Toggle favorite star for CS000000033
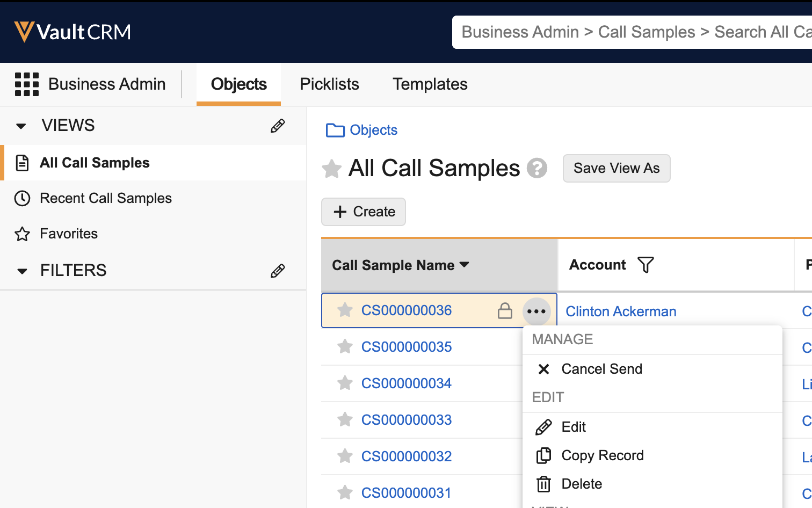 [x=345, y=420]
